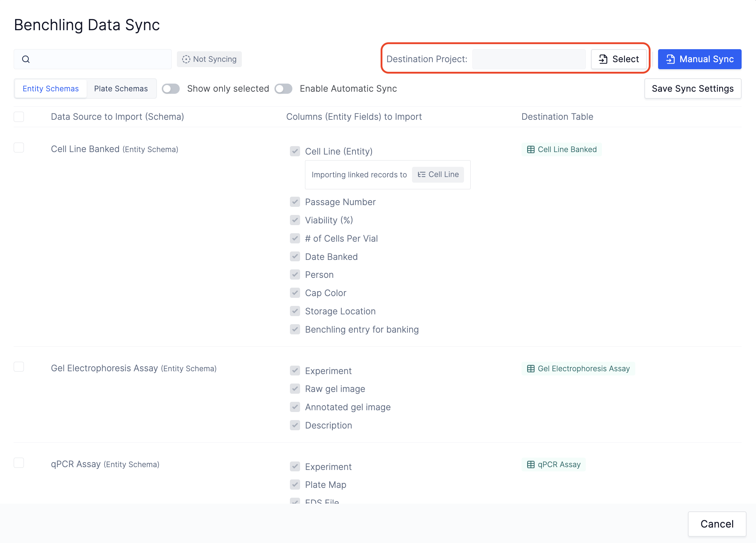Viewport: 756px width, 543px height.
Task: Click the search magnifier icon
Action: [x=26, y=59]
